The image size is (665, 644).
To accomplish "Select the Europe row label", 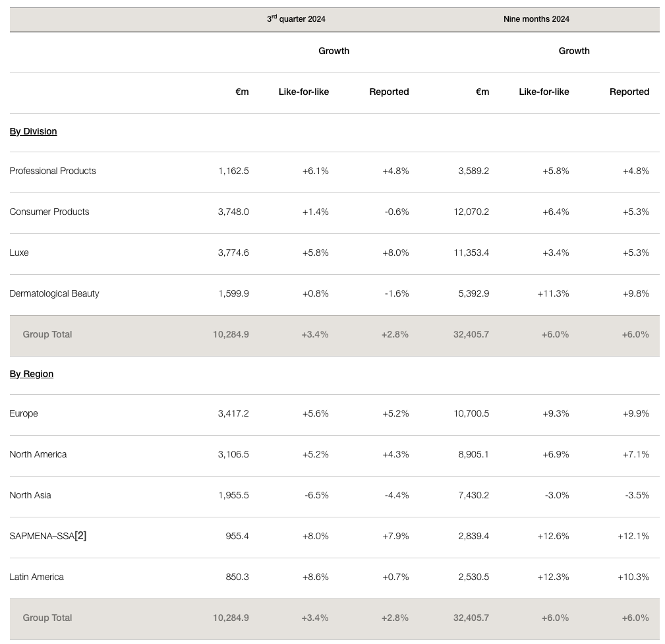I will [x=24, y=413].
